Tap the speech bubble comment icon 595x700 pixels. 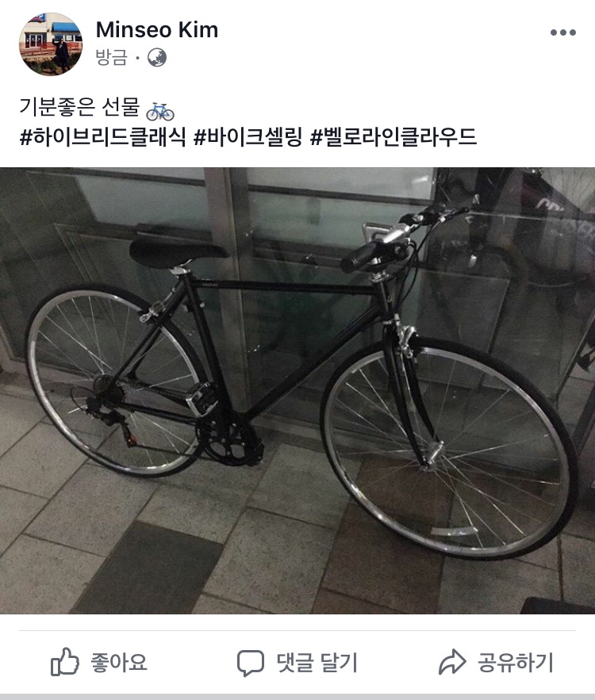click(x=250, y=663)
